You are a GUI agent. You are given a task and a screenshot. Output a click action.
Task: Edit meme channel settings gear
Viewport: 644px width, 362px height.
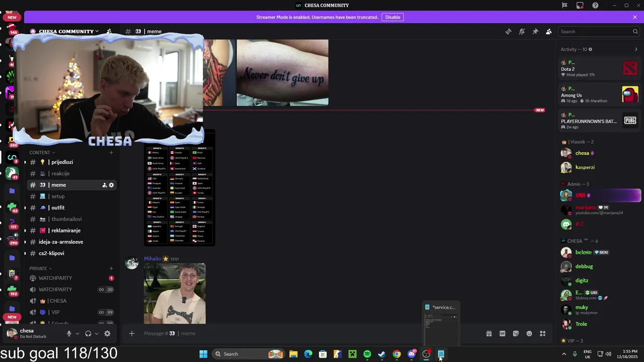(x=112, y=185)
